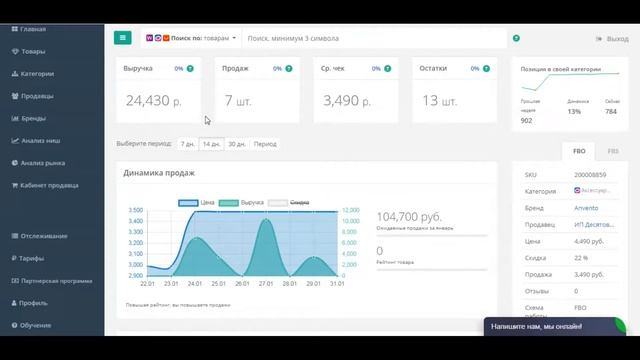Click discount value 22 %

click(581, 258)
